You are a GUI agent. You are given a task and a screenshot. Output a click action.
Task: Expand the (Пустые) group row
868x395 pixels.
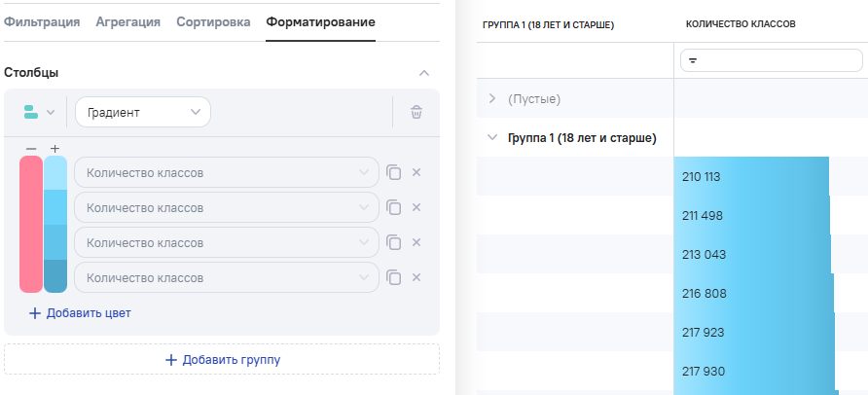[492, 99]
